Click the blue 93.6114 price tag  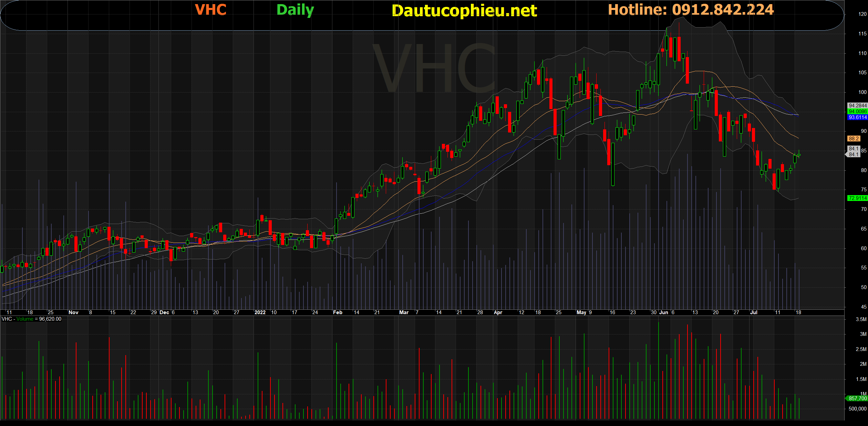coord(857,117)
